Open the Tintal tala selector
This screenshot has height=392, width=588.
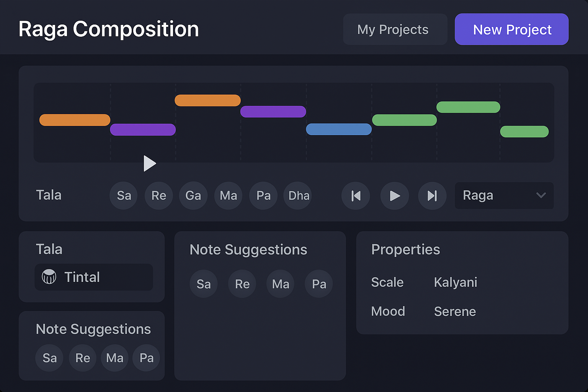click(94, 277)
